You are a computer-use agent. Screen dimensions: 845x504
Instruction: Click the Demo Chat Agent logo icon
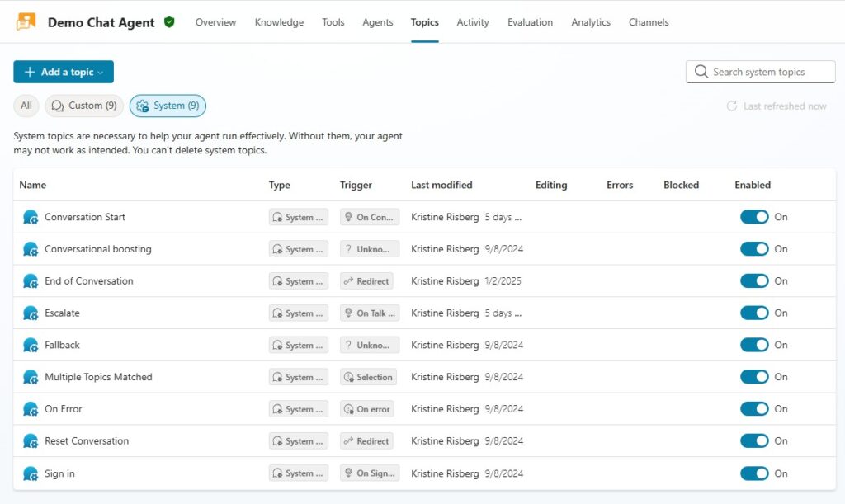pos(26,22)
